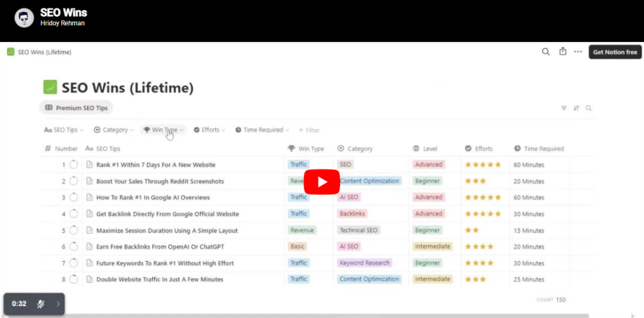The height and width of the screenshot is (318, 644).
Task: Click the add Filter button
Action: 309,130
